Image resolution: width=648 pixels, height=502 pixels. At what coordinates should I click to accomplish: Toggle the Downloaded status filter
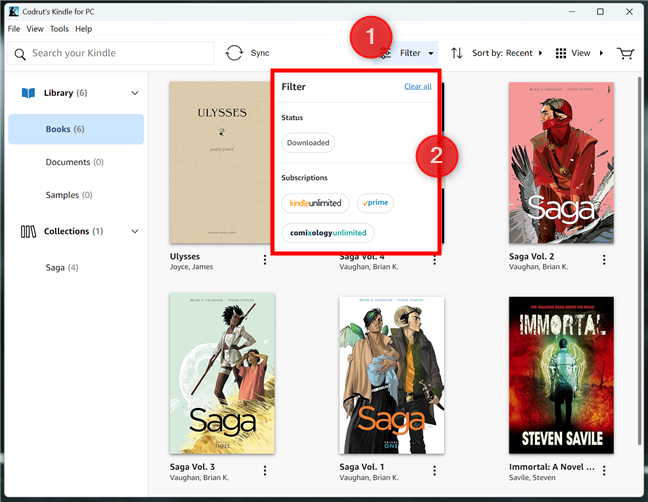[x=308, y=143]
